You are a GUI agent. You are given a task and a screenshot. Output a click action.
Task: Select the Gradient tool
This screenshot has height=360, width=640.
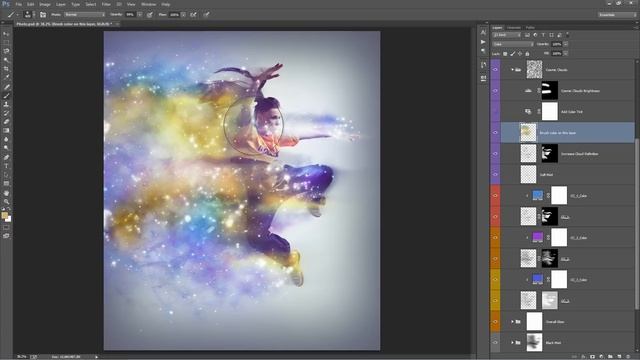point(6,131)
